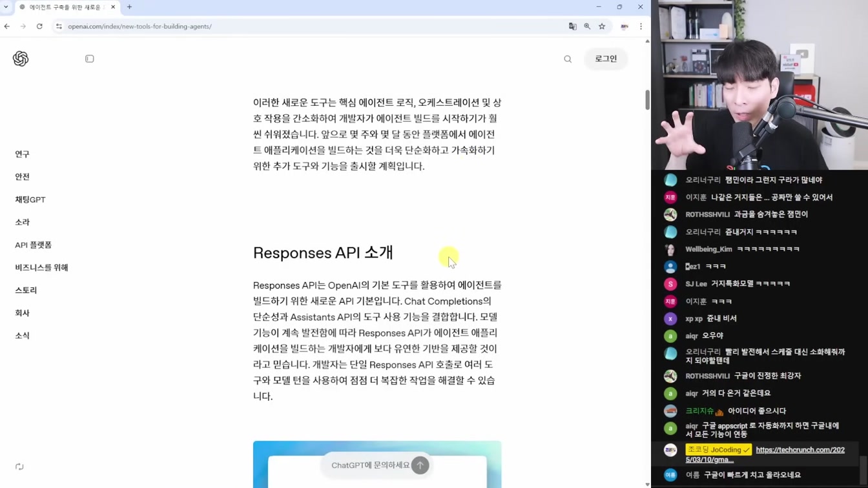The height and width of the screenshot is (488, 868).
Task: Reload the page with refresh icon
Action: (39, 26)
